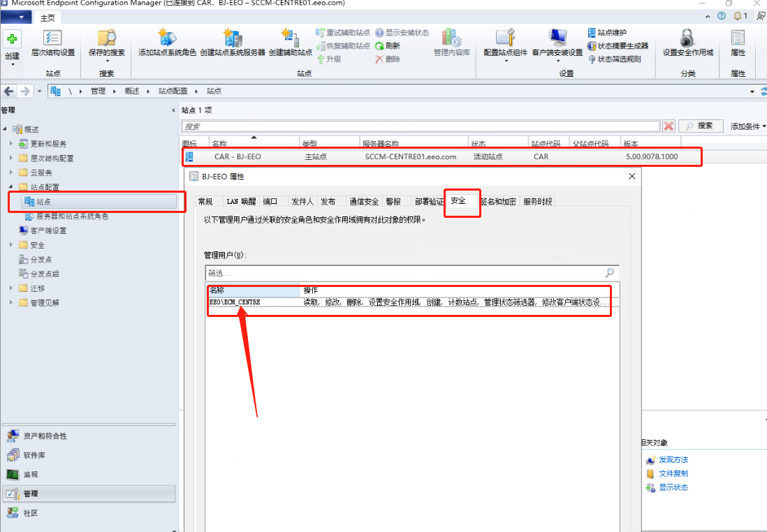
Task: Close the BJ-EEO properties dialog
Action: 631,176
